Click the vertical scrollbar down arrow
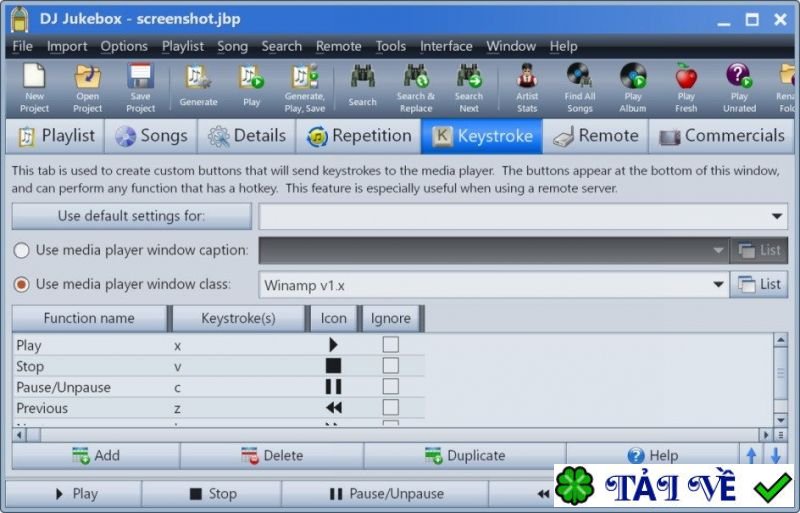 click(x=781, y=420)
